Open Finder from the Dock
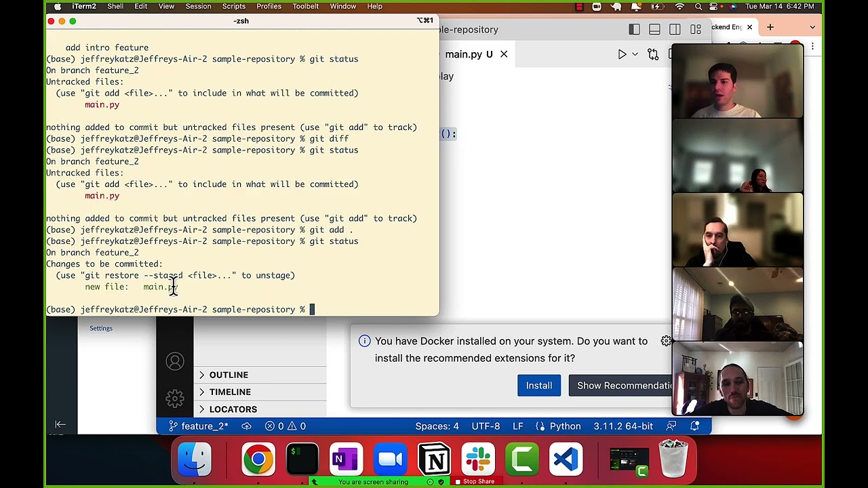The width and height of the screenshot is (868, 488). coord(195,458)
